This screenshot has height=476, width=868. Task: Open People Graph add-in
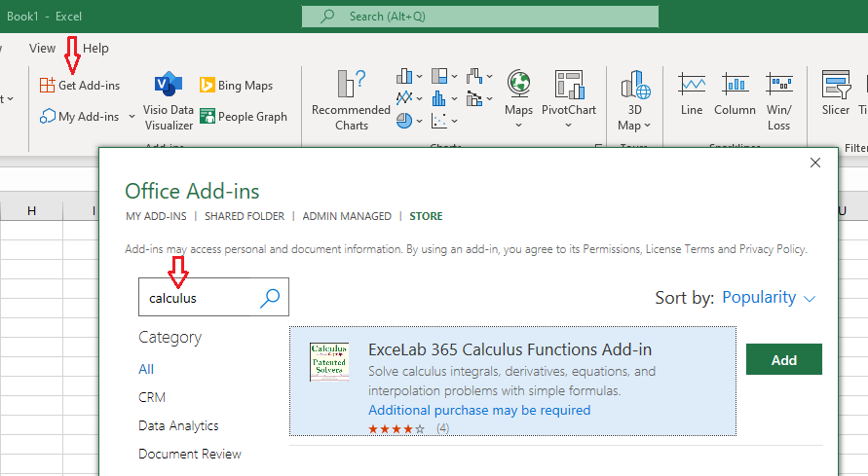pos(244,116)
